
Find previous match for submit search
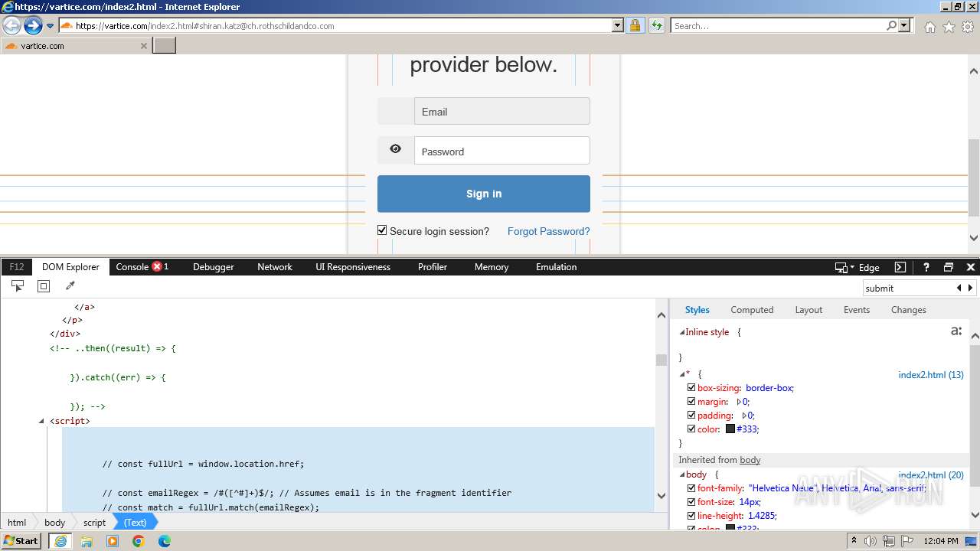[959, 288]
